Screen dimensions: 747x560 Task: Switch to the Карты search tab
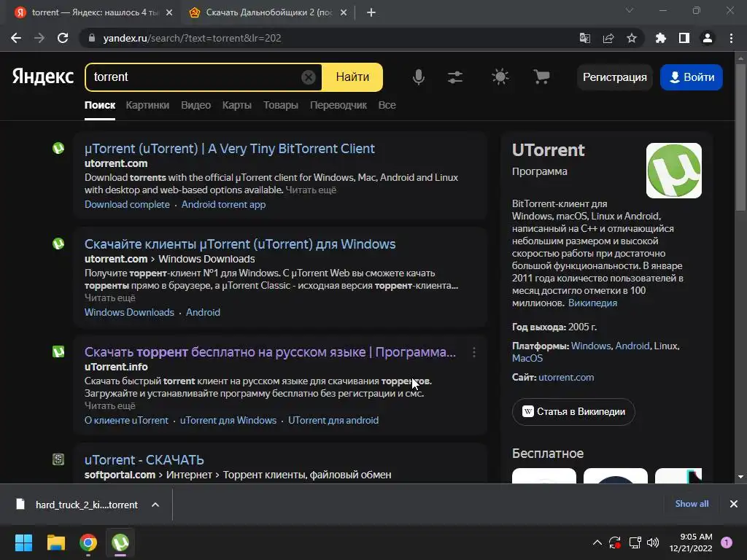tap(237, 105)
